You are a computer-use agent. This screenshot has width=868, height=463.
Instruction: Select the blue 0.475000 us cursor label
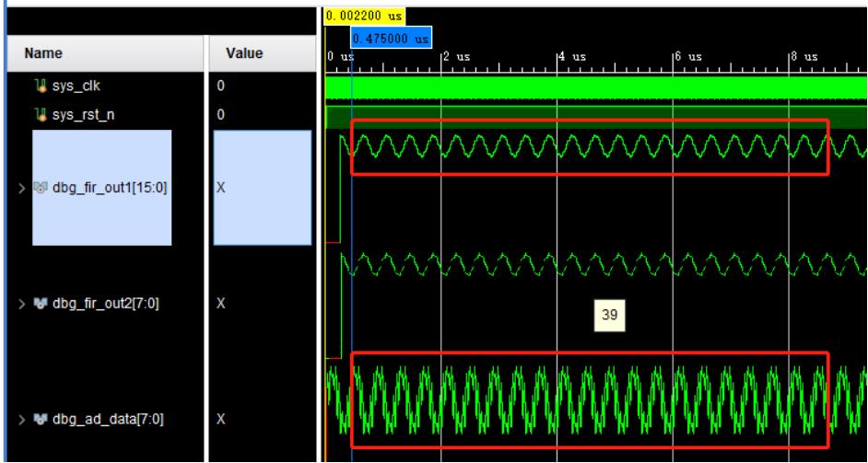391,39
